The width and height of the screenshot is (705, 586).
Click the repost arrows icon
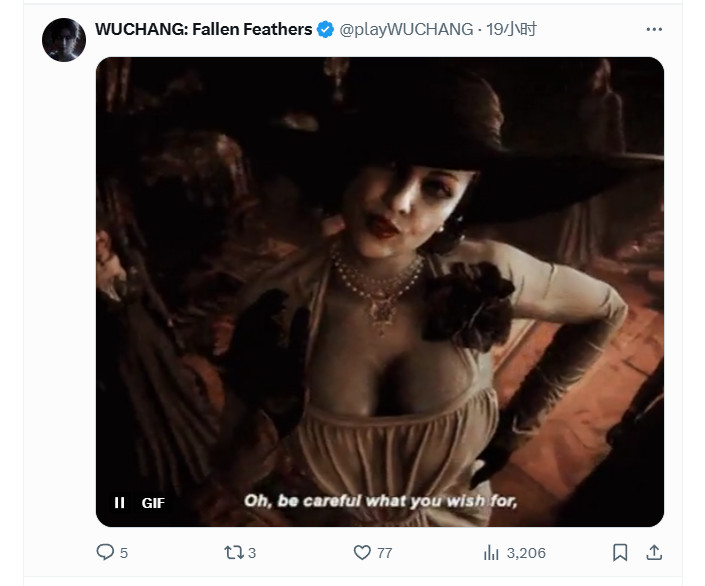[x=232, y=552]
